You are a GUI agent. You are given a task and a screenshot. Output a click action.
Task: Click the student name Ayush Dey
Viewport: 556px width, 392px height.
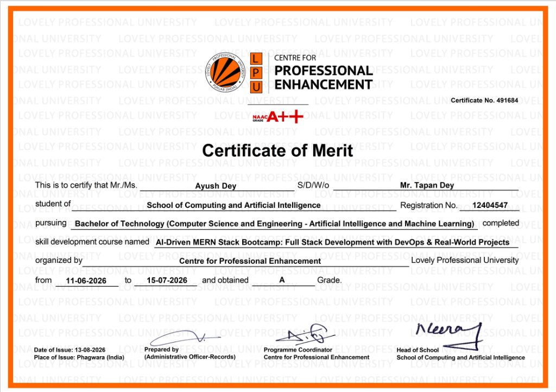216,186
